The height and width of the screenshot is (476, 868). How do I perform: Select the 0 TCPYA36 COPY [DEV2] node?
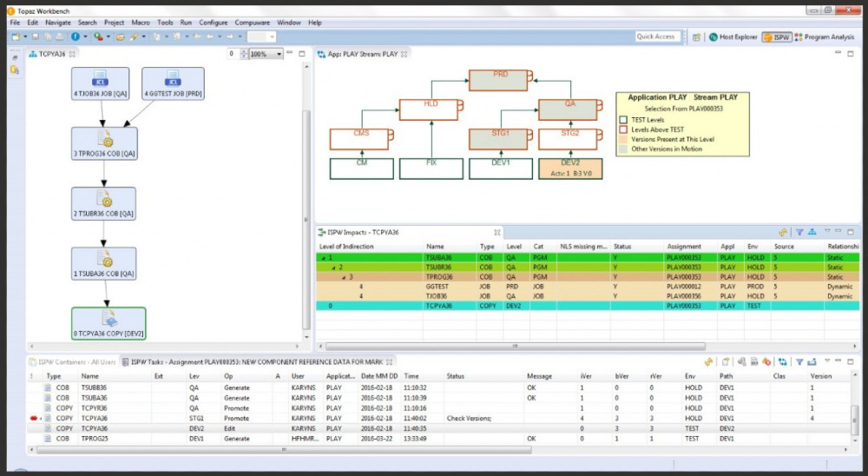[108, 324]
